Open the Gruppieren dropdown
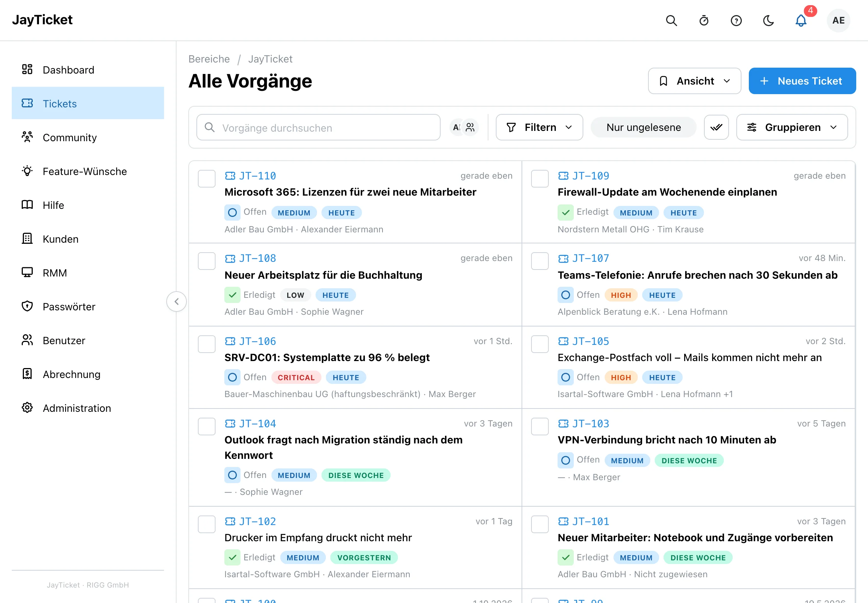This screenshot has width=868, height=603. coord(791,127)
